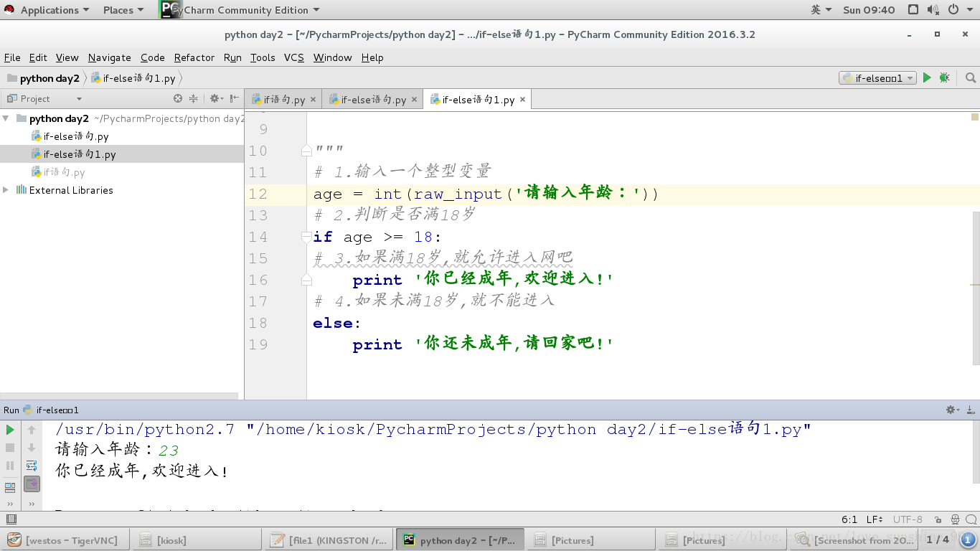Open Project view selector dropdown
The width and height of the screenshot is (980, 551).
coord(79,99)
